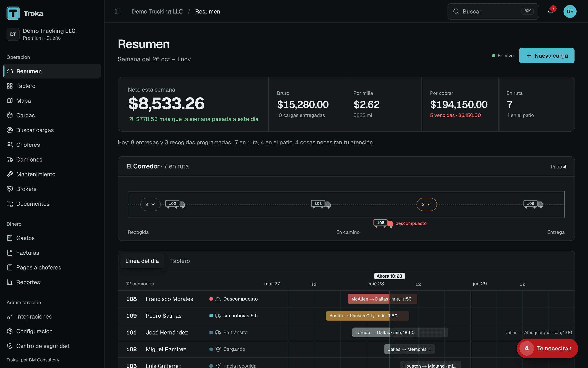
Task: Expand the gray cluster of 2 trucks
Action: tap(150, 204)
